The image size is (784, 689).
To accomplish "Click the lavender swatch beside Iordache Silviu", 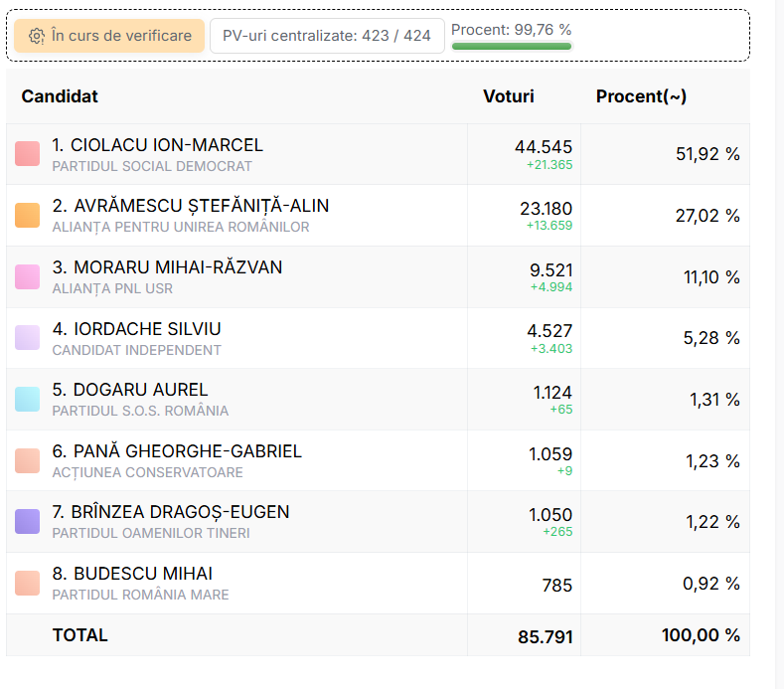I will point(28,338).
